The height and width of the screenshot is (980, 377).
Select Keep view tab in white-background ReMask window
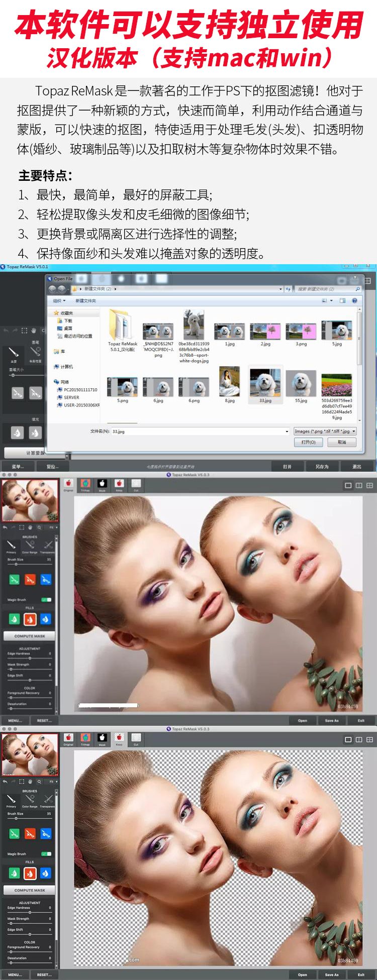[119, 485]
